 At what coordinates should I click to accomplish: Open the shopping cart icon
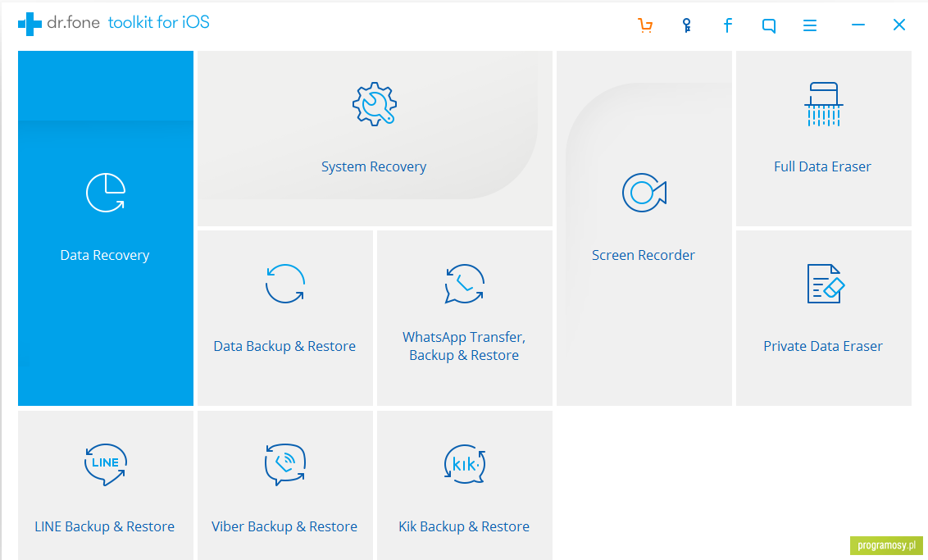pos(645,25)
